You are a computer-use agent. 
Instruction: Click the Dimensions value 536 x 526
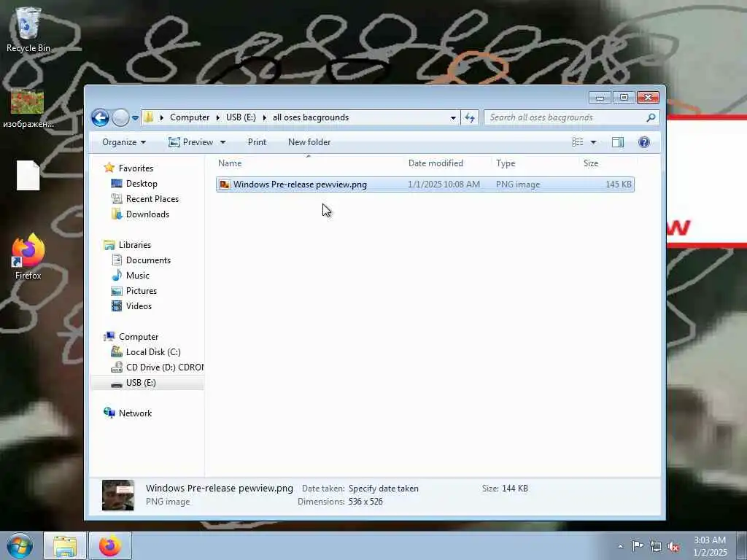click(365, 502)
